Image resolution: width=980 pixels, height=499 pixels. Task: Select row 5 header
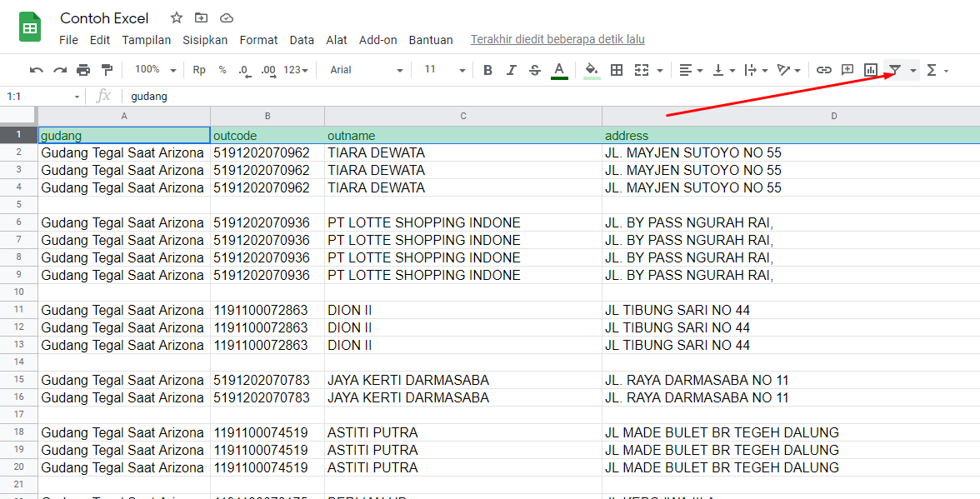point(18,205)
